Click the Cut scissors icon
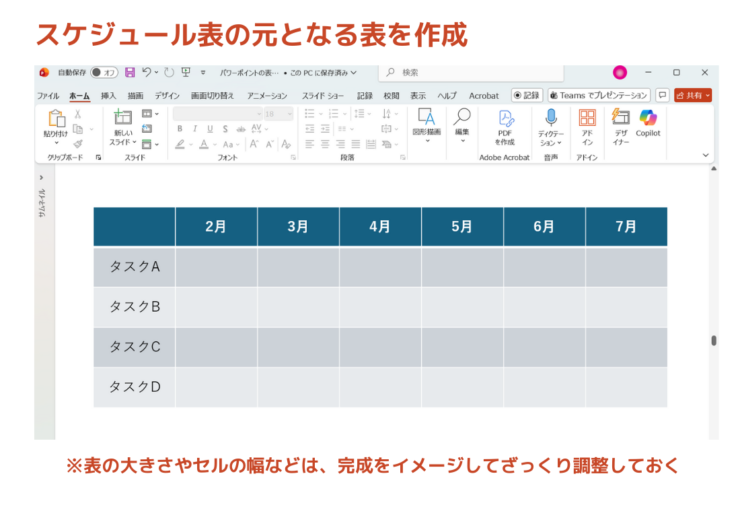This screenshot has height=505, width=740. (78, 114)
